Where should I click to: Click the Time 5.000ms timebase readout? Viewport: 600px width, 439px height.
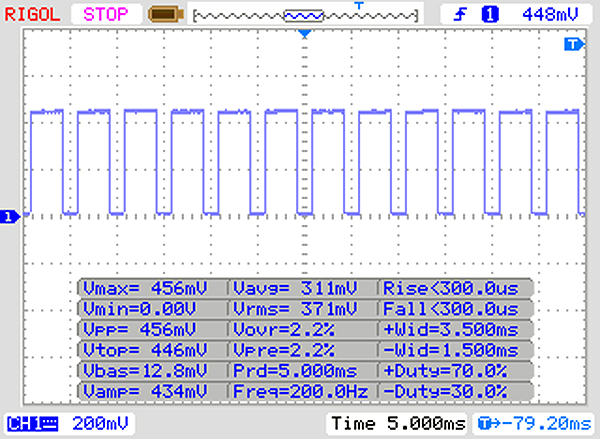398,424
